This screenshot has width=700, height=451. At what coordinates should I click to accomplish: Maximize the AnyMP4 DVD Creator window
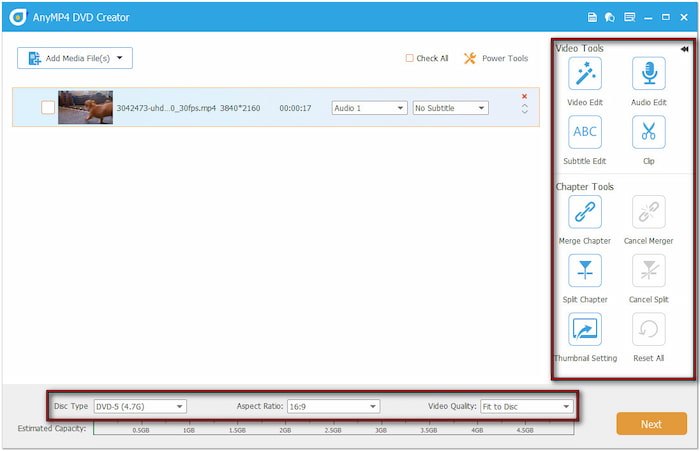point(666,17)
